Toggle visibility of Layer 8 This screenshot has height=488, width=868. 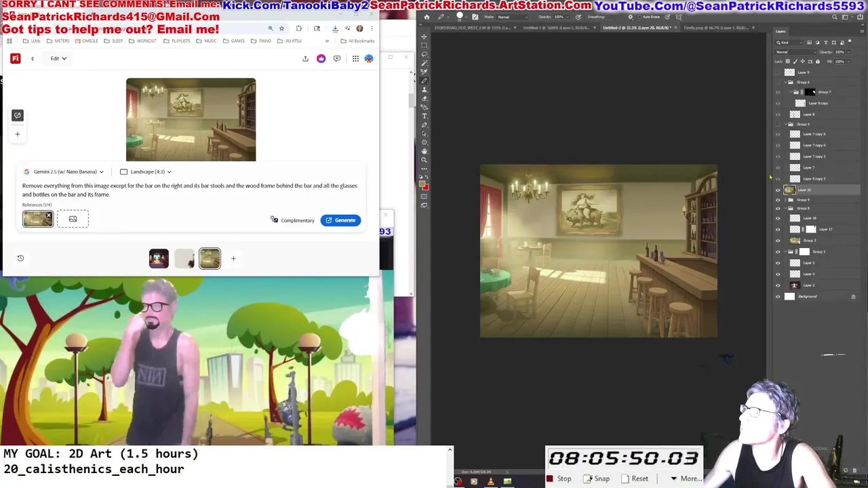point(778,114)
